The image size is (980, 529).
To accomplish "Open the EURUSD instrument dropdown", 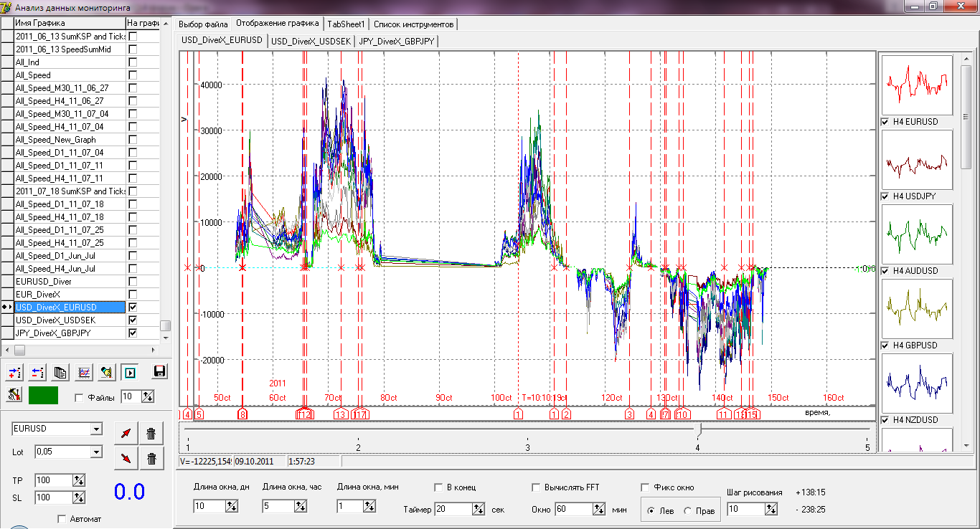I will coord(96,429).
